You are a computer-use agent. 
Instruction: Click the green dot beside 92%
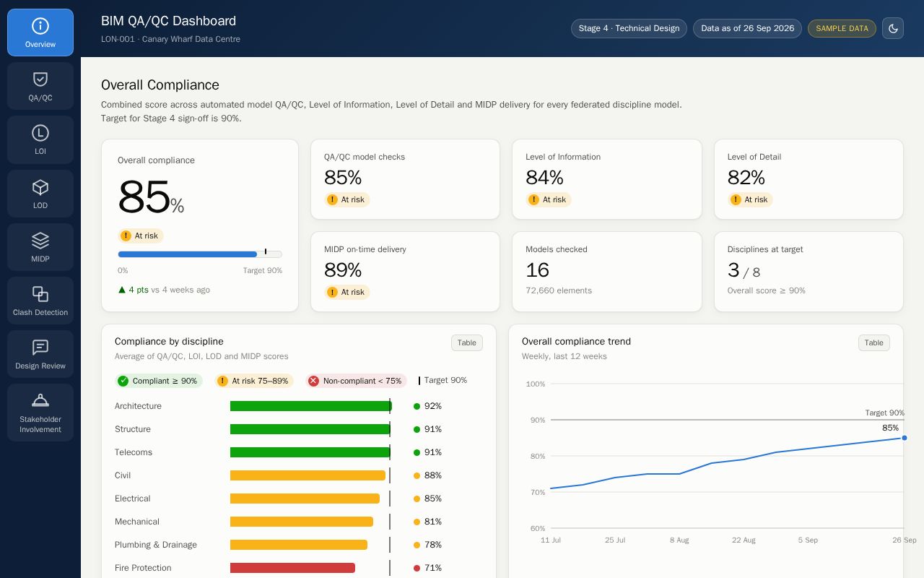tap(417, 406)
